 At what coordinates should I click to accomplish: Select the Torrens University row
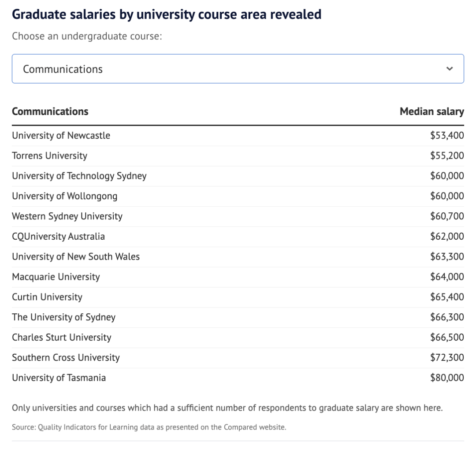point(50,156)
